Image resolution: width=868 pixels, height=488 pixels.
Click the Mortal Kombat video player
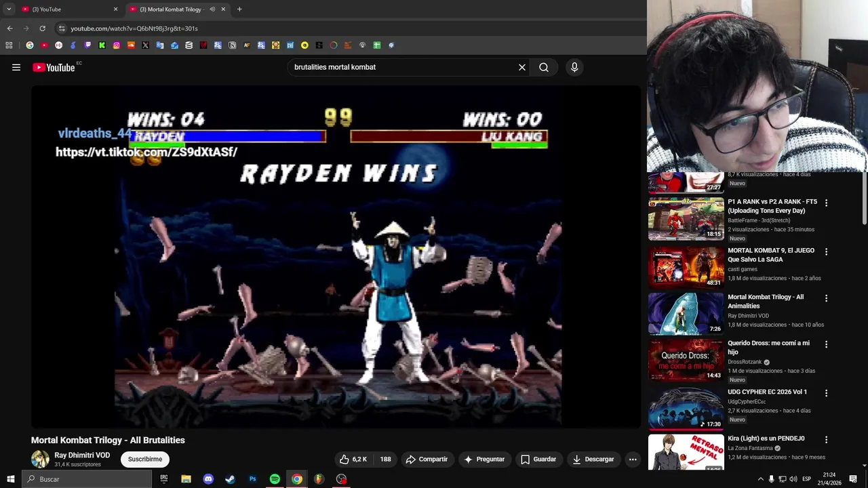pos(336,258)
